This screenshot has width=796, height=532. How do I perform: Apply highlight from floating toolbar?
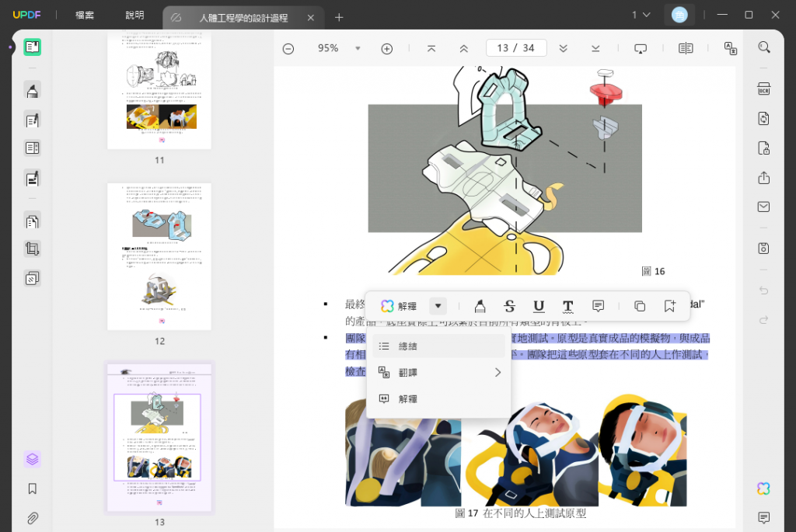point(480,306)
